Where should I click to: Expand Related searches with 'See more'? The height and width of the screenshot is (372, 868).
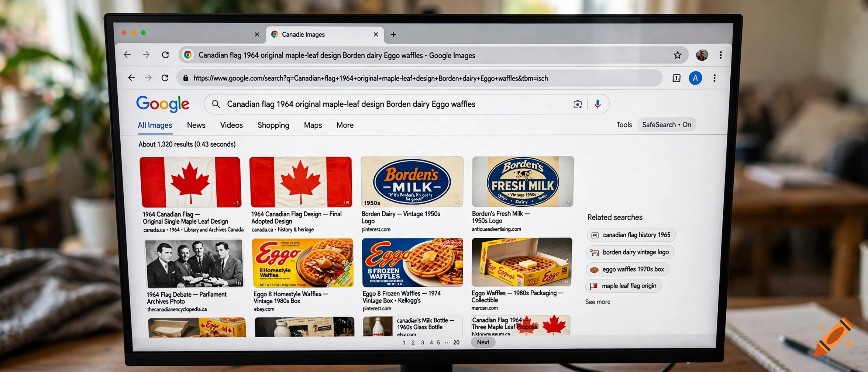click(598, 302)
